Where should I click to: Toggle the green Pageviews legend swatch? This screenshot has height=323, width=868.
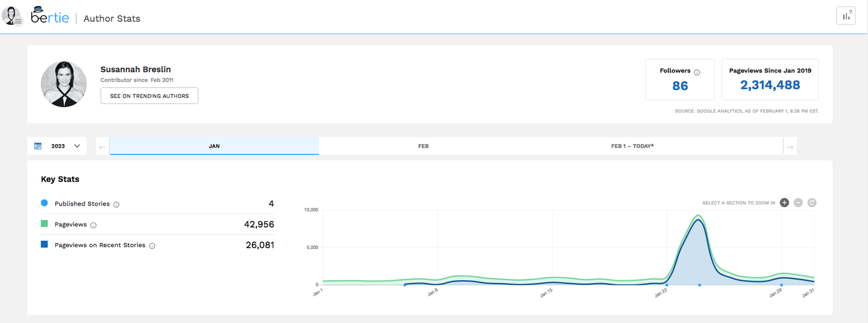(45, 224)
